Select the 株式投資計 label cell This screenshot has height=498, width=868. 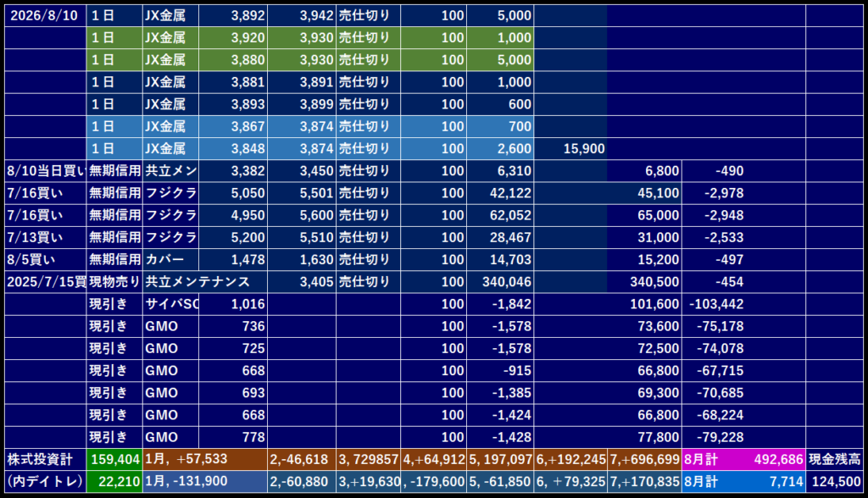tap(46, 459)
